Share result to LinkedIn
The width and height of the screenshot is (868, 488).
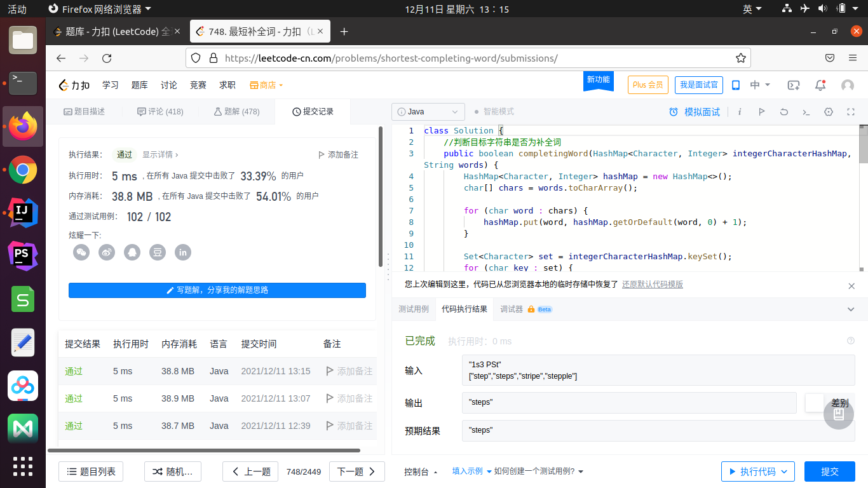(x=183, y=252)
